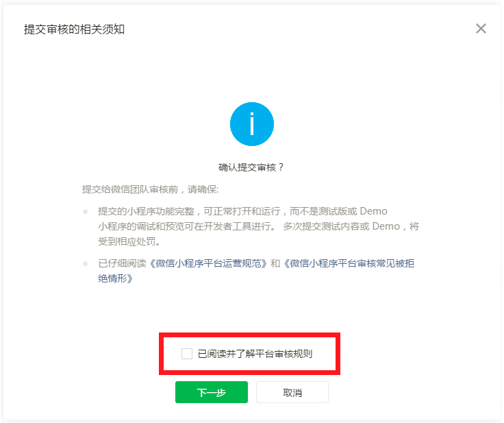Close the 提交审核的相关须知 dialog
Viewport: 504px width, 423px height.
pos(481,29)
